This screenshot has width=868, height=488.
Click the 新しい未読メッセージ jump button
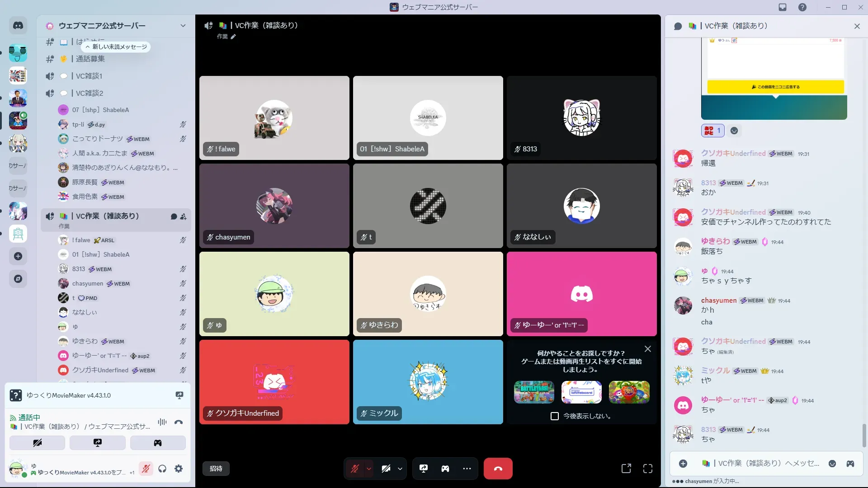point(117,47)
